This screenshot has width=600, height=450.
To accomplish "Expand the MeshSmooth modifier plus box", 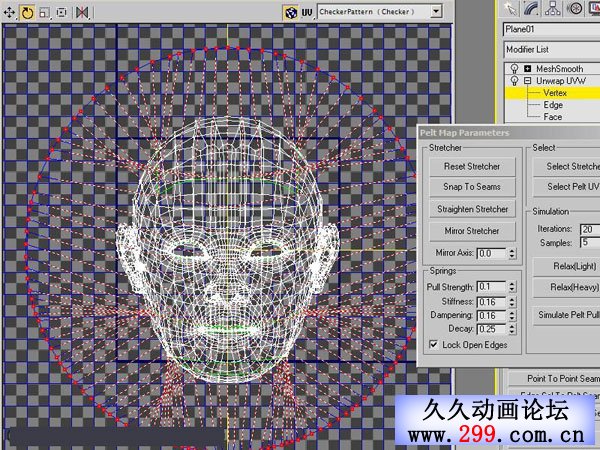I will click(x=528, y=69).
